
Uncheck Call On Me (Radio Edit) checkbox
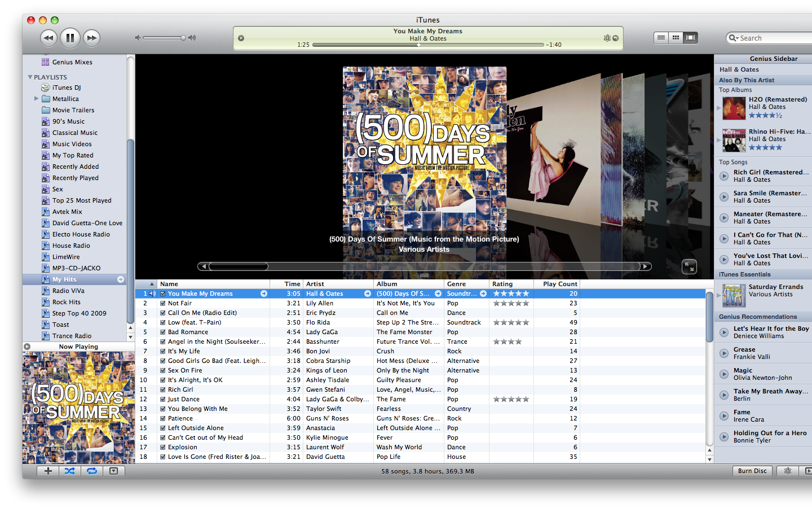click(x=163, y=313)
